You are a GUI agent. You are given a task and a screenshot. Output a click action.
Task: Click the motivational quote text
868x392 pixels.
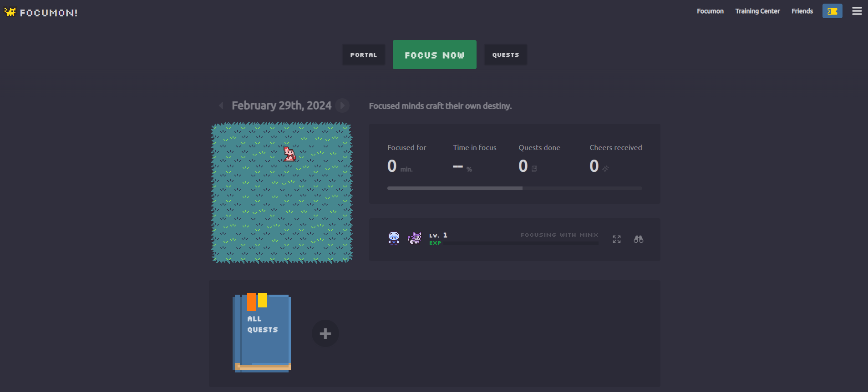click(x=440, y=106)
